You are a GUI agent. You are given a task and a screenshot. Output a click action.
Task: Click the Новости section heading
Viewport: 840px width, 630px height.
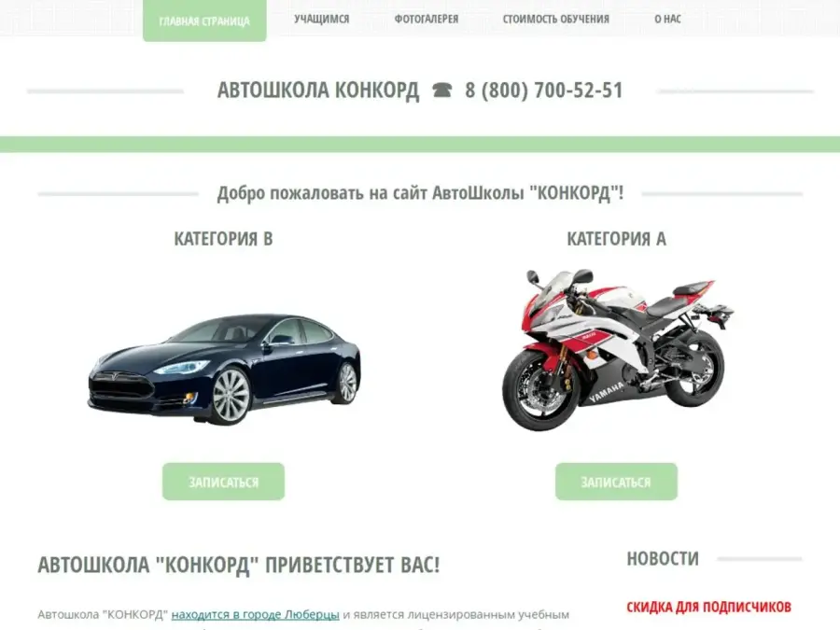click(663, 559)
